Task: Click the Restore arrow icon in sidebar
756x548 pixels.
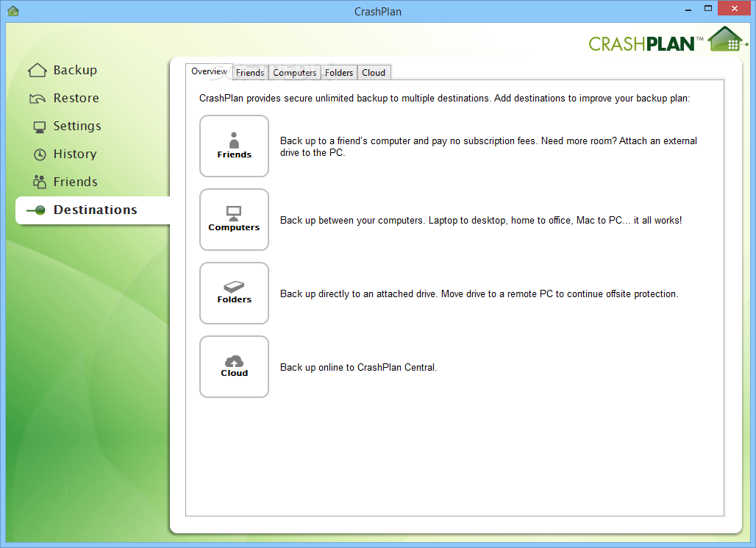Action: [x=37, y=99]
